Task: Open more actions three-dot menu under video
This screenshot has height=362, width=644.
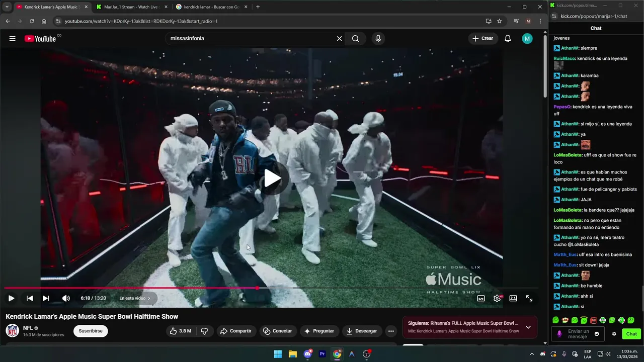Action: coord(391,331)
